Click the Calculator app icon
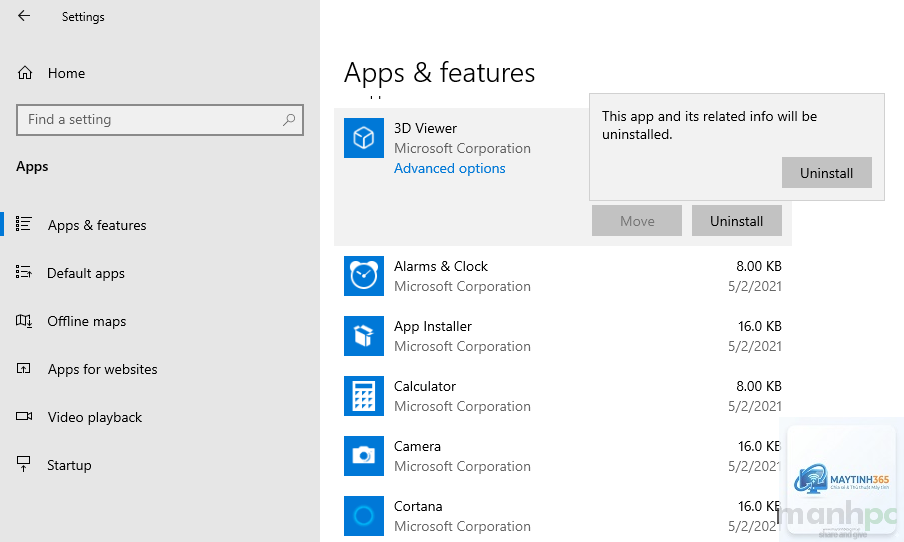The height and width of the screenshot is (542, 904). 364,396
